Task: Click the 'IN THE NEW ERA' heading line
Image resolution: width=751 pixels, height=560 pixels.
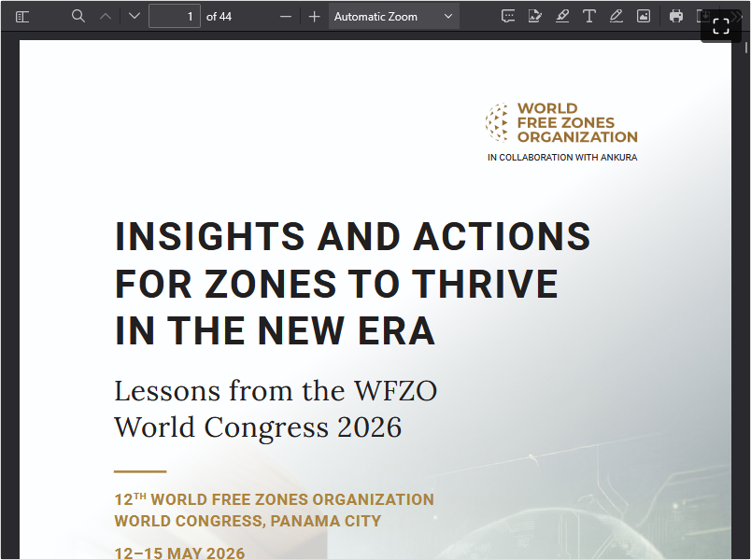Action: click(x=275, y=330)
